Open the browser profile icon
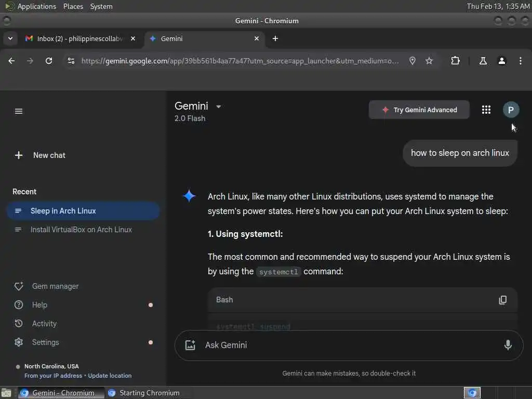The width and height of the screenshot is (532, 399). tap(502, 61)
